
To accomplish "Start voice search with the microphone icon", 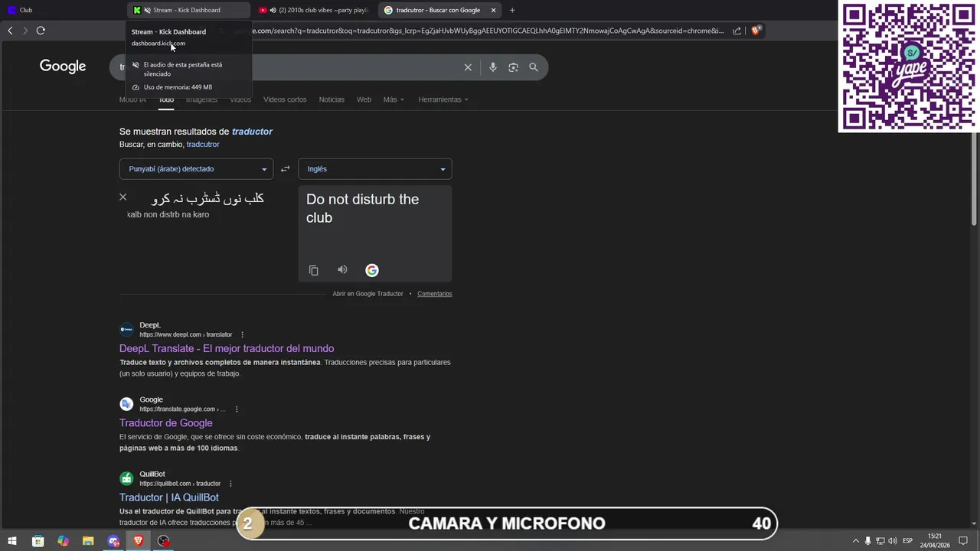I will point(492,67).
